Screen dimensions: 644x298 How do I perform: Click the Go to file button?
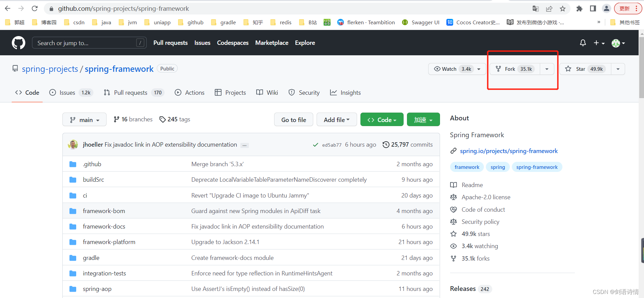[x=294, y=120]
